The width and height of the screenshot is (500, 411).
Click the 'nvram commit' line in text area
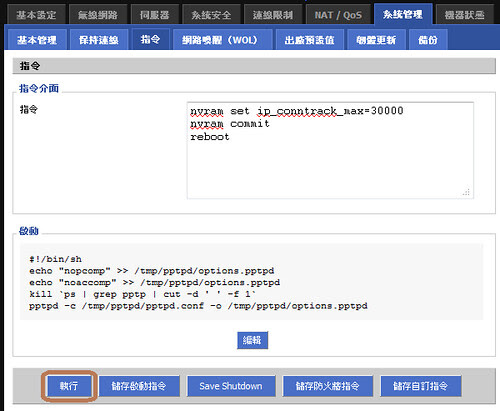coord(230,124)
